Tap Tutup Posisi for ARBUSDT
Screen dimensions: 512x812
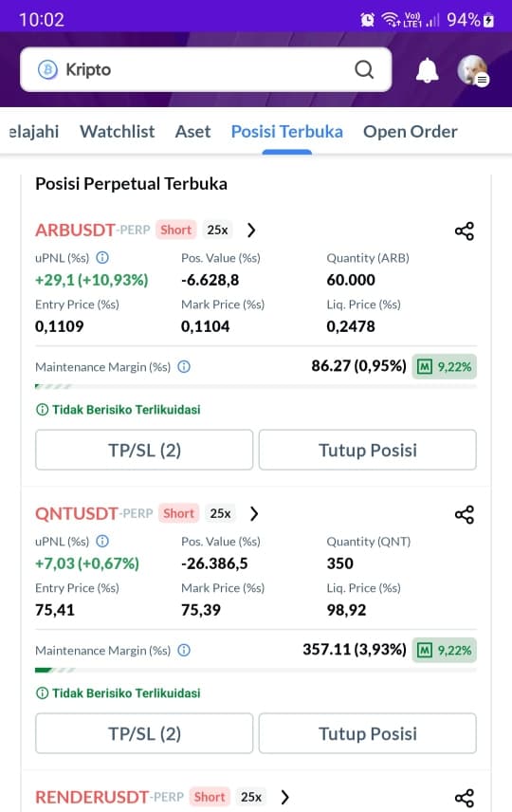[368, 450]
